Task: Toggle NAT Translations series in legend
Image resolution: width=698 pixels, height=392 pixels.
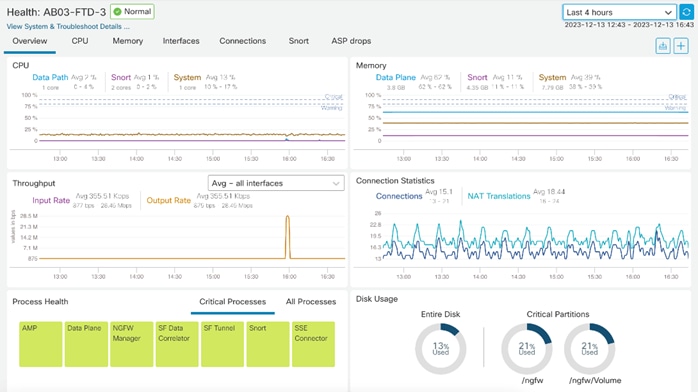Action: [x=499, y=196]
